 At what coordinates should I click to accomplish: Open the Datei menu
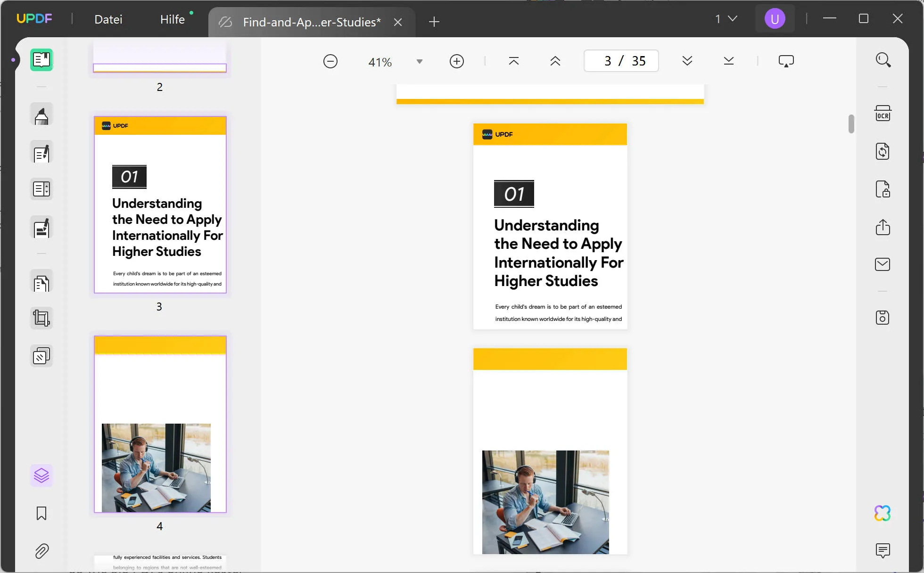108,19
